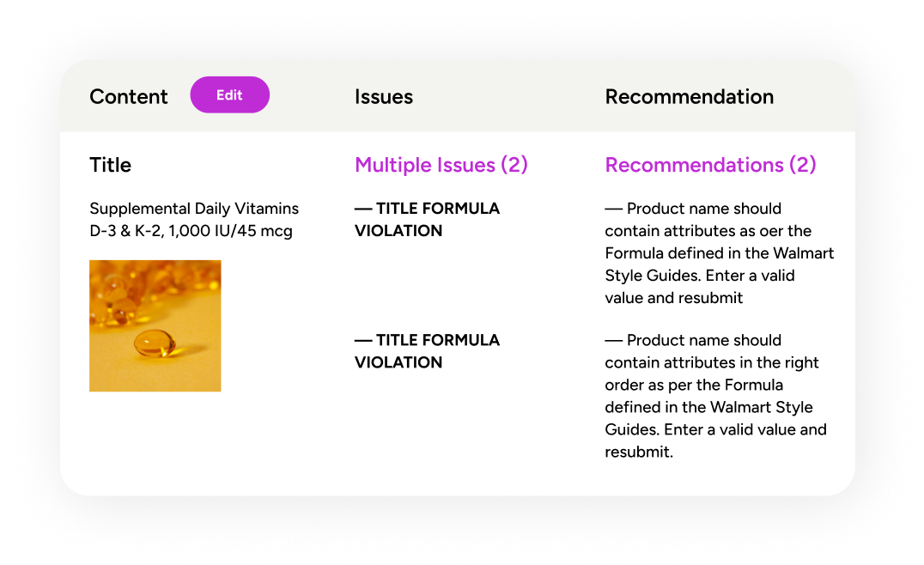Click the second recommendation about right order
The image size is (924, 565).
(x=716, y=396)
